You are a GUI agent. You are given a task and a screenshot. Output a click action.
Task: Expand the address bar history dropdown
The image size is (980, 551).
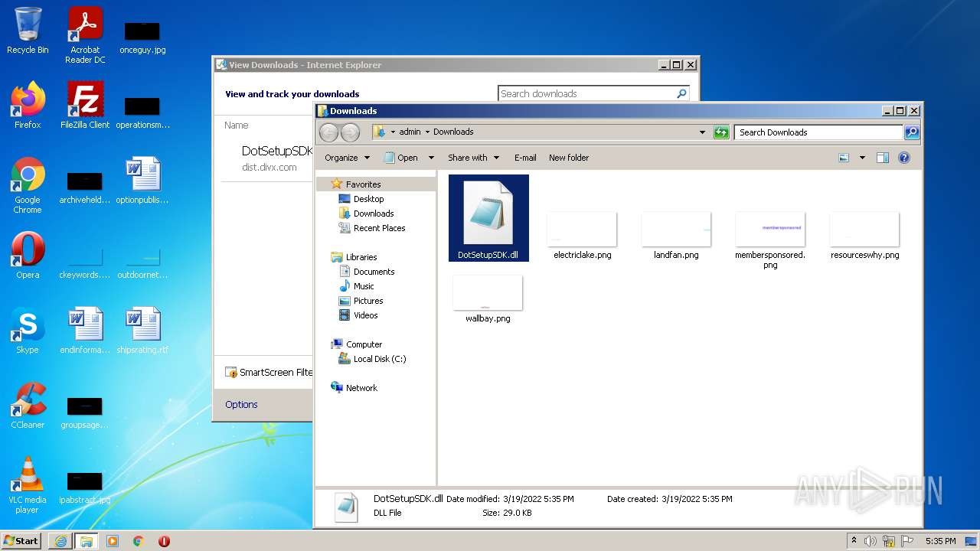702,132
